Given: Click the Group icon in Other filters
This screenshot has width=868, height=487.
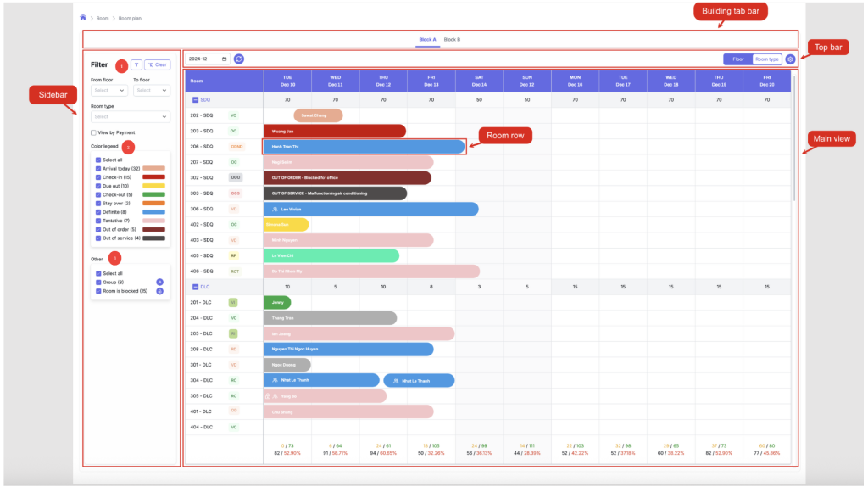Looking at the screenshot, I should [159, 282].
